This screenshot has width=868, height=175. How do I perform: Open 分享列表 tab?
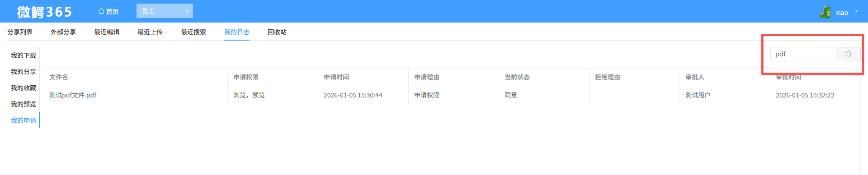tap(20, 32)
